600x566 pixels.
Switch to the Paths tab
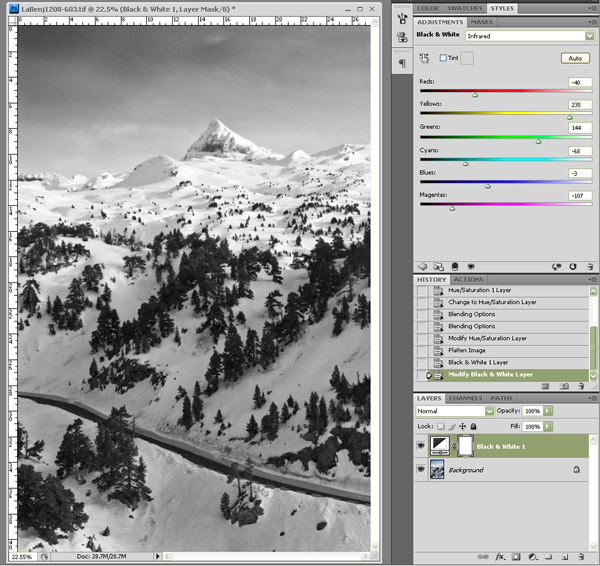click(x=501, y=398)
